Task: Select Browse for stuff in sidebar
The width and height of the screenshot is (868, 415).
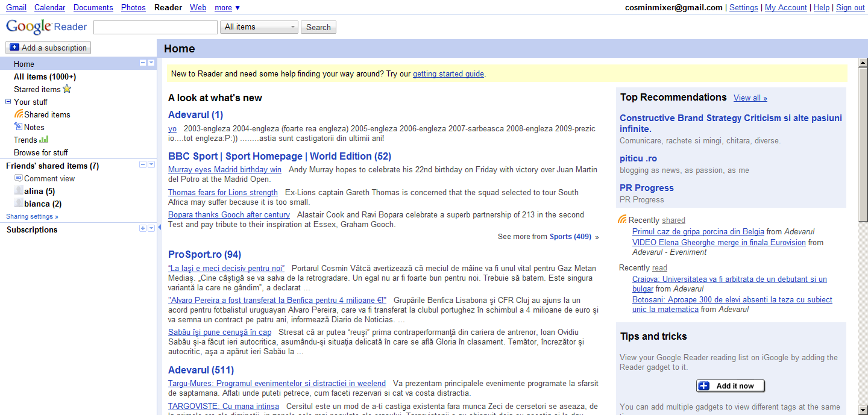Action: click(x=41, y=152)
